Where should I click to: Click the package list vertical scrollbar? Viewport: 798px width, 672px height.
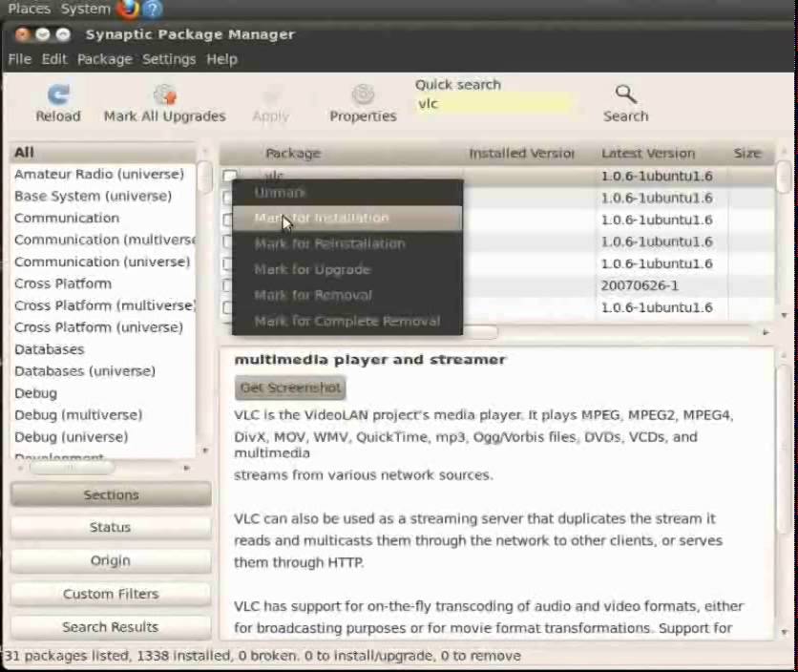pos(784,178)
